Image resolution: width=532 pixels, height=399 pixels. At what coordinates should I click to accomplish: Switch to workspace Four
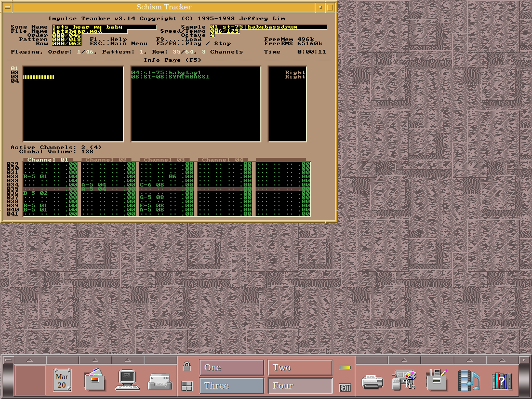tap(300, 386)
